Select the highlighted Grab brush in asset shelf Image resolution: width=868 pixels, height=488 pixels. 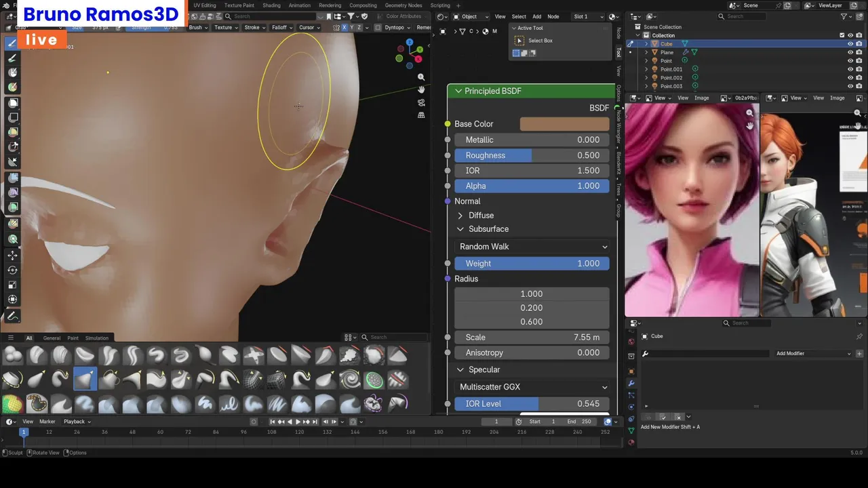85,380
